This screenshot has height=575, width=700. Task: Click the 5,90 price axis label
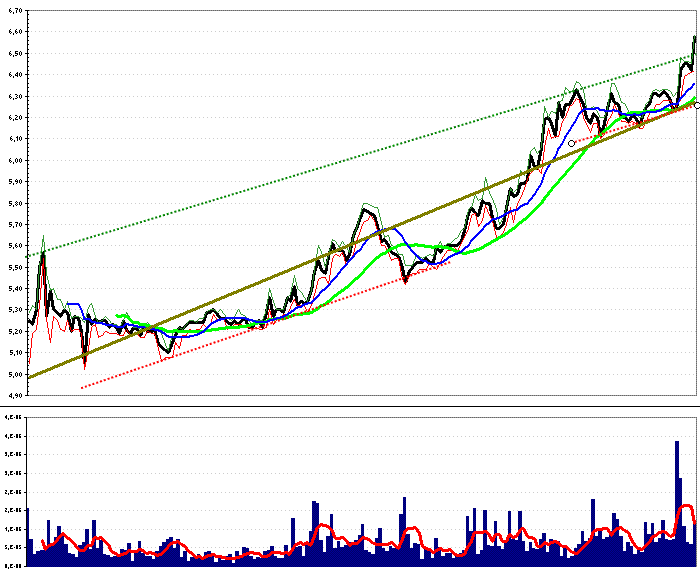(15, 182)
